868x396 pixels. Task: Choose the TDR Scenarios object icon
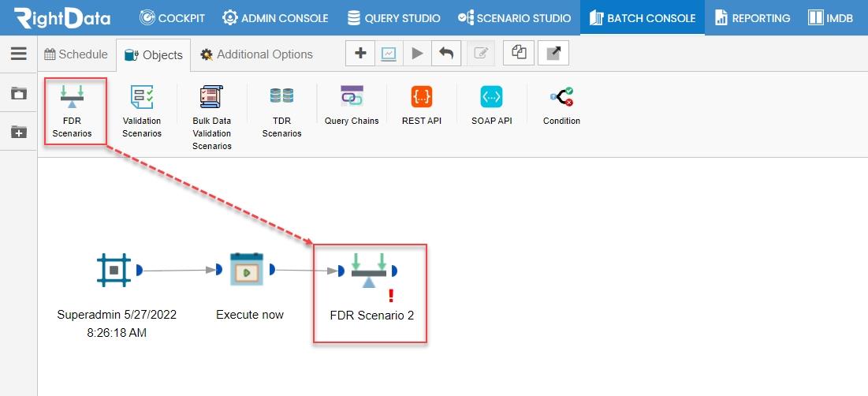coord(281,96)
